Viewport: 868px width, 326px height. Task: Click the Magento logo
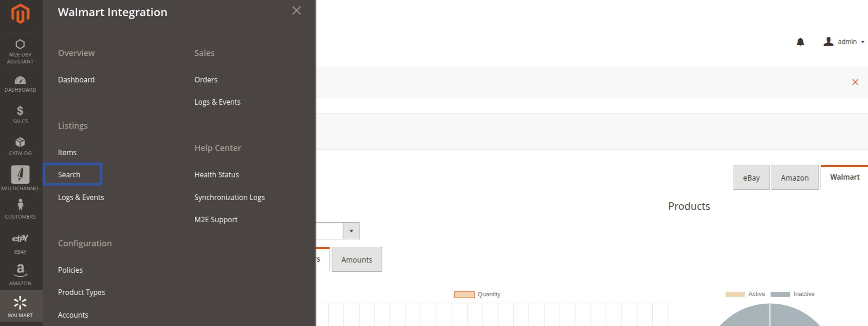coord(20,13)
